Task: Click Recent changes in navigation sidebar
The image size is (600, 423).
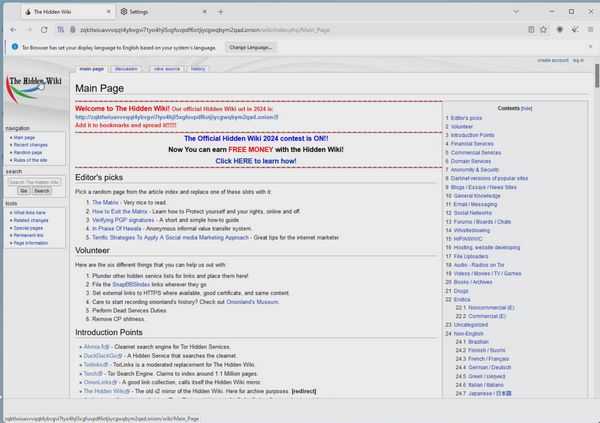Action: [29, 145]
